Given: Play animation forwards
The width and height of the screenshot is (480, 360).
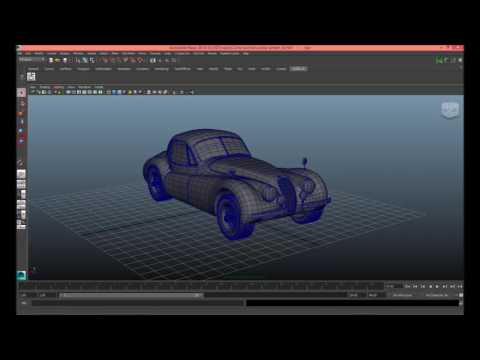Looking at the screenshot, I should click(x=438, y=286).
